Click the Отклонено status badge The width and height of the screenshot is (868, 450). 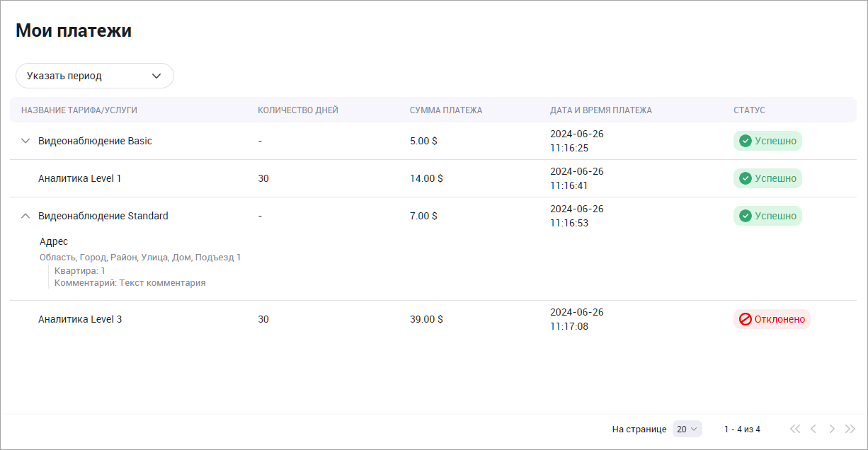click(x=772, y=319)
